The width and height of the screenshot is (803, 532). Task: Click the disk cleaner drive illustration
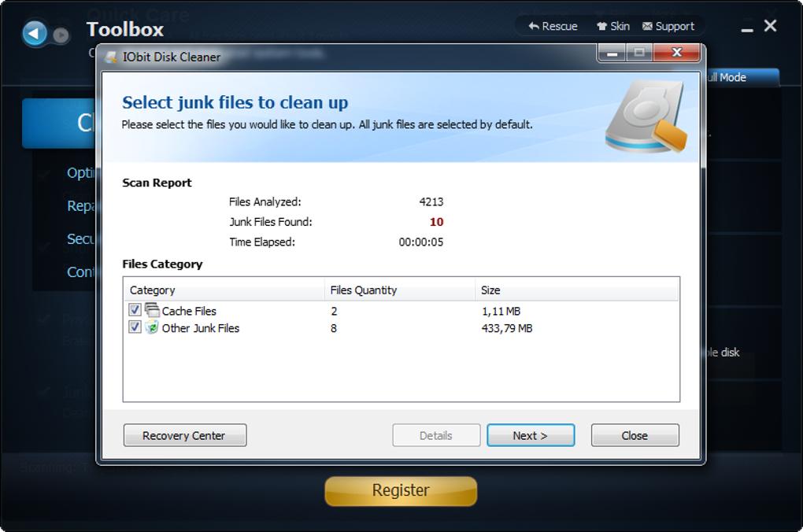pos(646,116)
